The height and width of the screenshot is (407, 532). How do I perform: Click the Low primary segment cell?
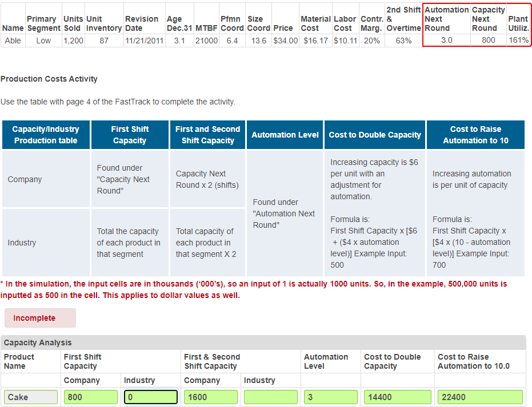pyautogui.click(x=43, y=41)
